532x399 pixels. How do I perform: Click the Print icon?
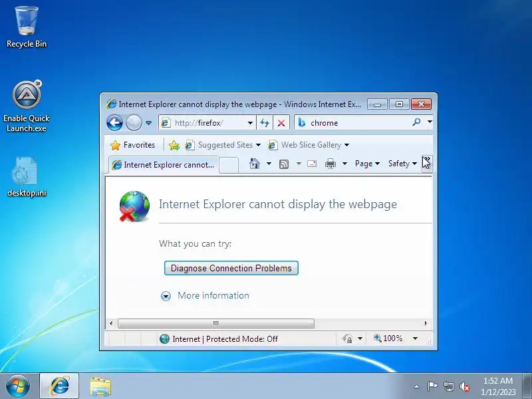tap(330, 164)
